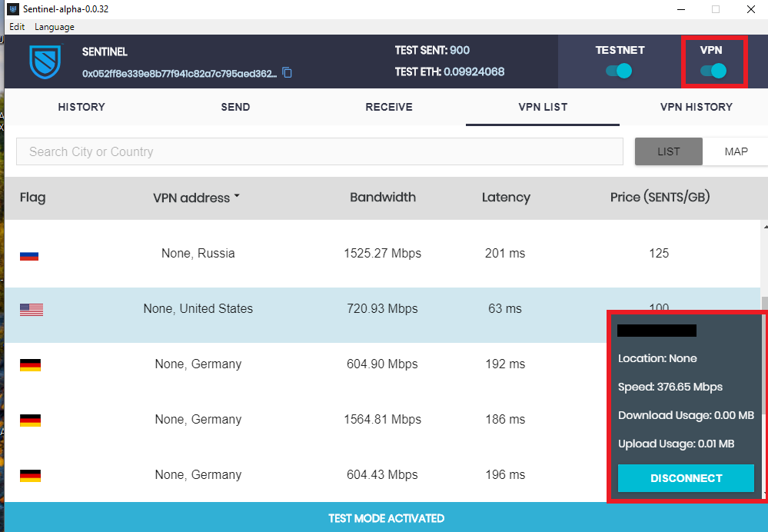Click the Bandwidth column header
Screen dimensions: 768x532
coord(383,197)
